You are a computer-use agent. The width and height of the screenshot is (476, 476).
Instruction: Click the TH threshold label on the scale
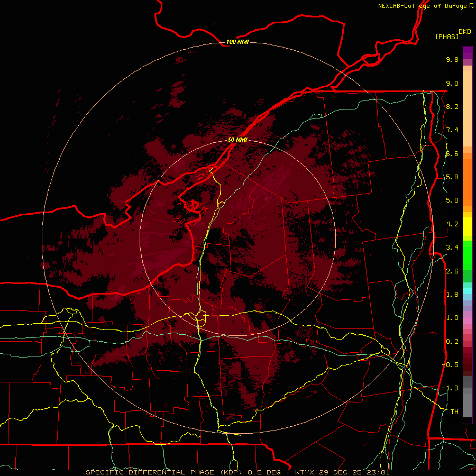[454, 412]
